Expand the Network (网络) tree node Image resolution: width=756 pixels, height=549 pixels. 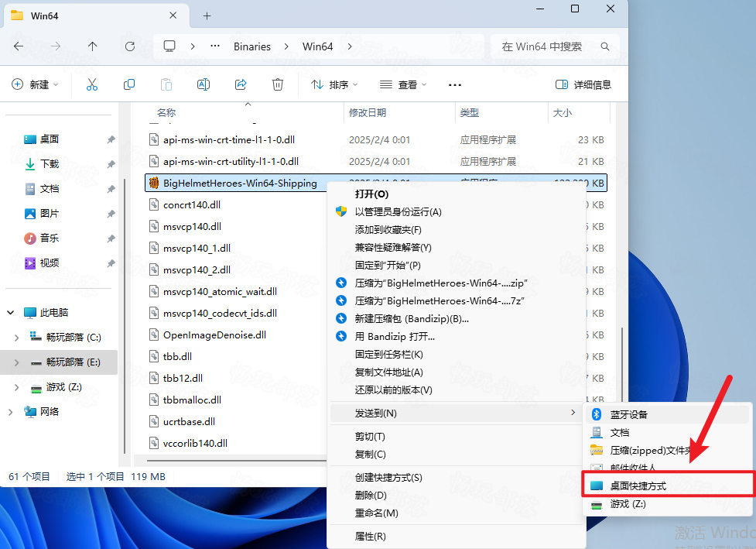(10, 412)
